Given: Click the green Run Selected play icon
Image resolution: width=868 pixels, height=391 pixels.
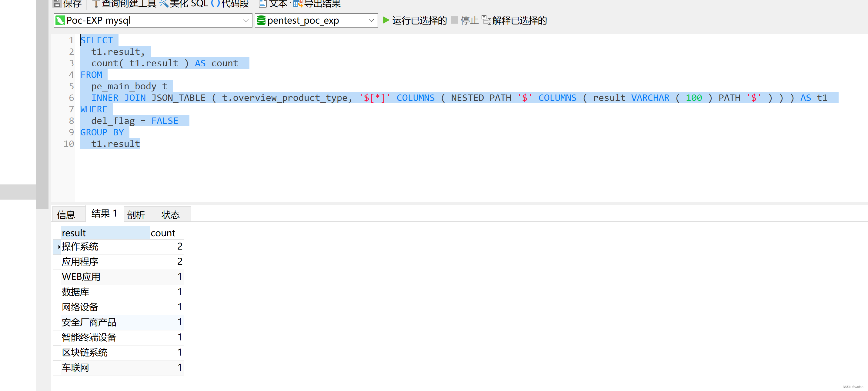Looking at the screenshot, I should click(x=386, y=20).
